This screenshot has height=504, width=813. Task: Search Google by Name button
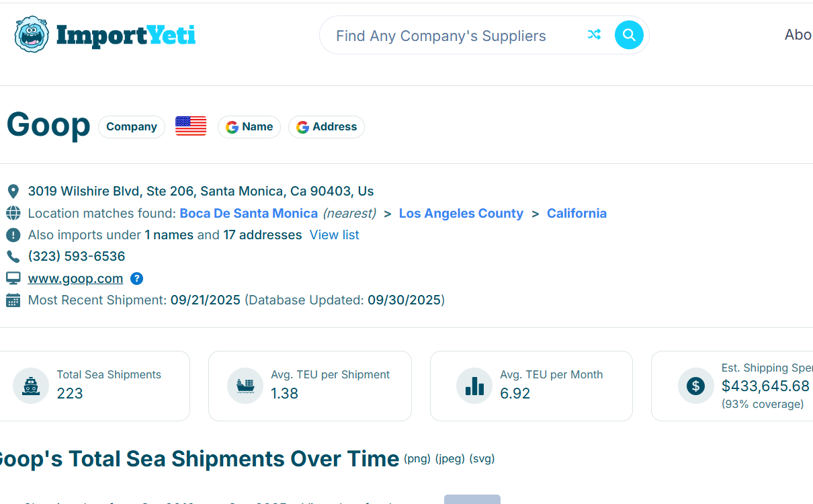pyautogui.click(x=249, y=127)
